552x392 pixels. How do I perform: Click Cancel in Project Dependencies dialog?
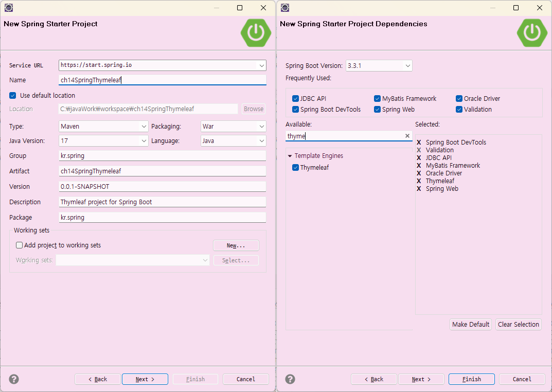[522, 379]
